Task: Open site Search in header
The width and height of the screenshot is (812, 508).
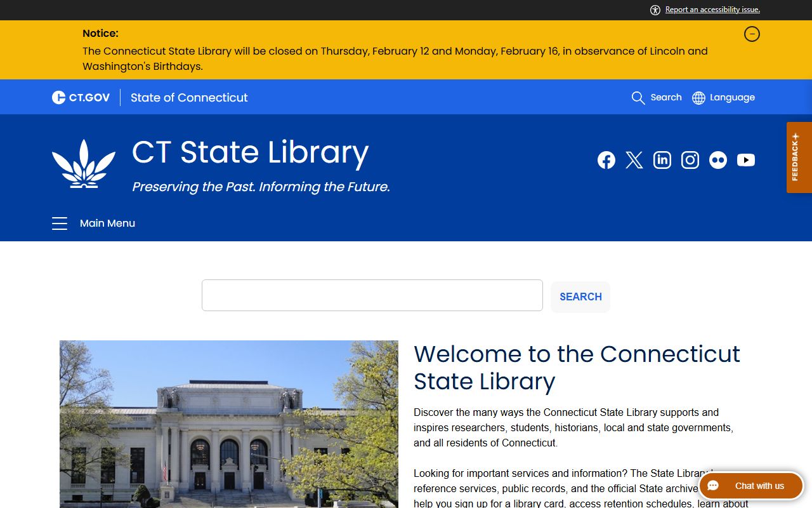Action: point(657,98)
